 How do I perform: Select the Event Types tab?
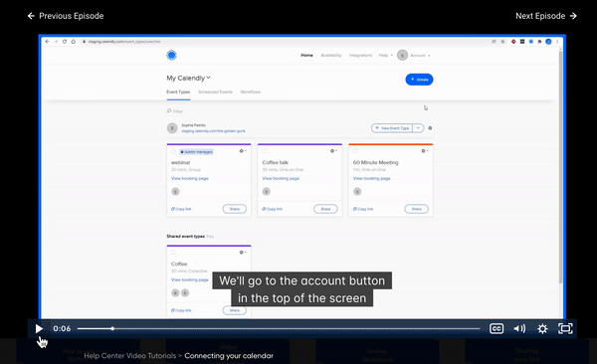click(x=178, y=92)
